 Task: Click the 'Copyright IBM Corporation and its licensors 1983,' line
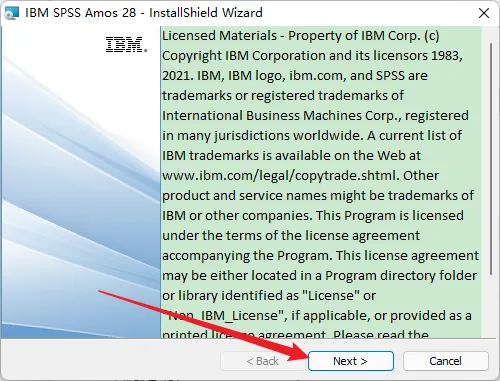pos(312,56)
